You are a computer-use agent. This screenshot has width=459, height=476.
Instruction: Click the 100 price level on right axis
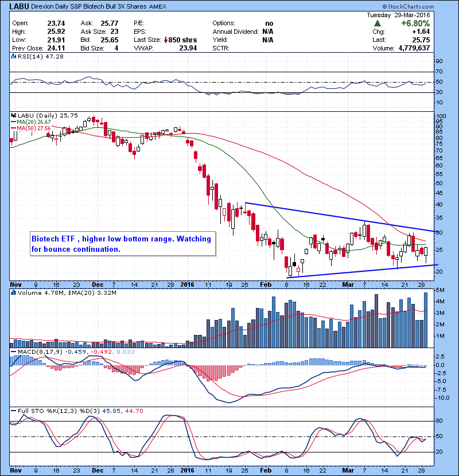tap(441, 116)
